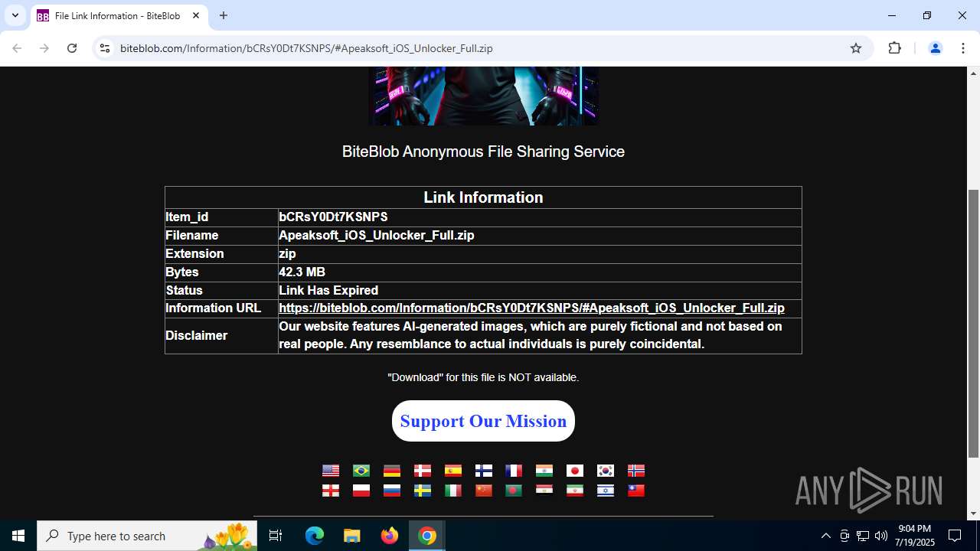Select the Norway flag language
The image size is (980, 551).
pos(636,471)
